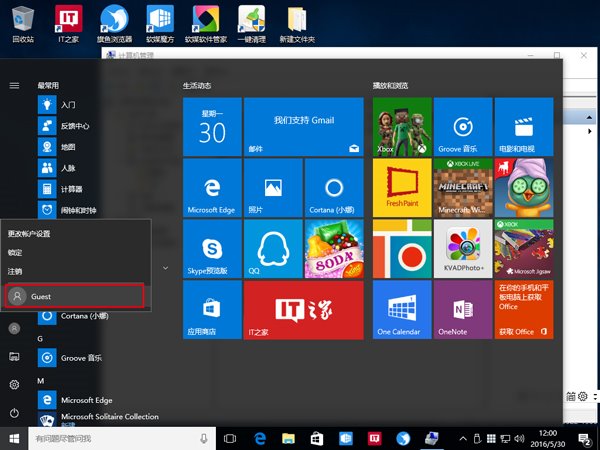Open the Skype preview tile
Screen dimensions: 600x450
(211, 247)
